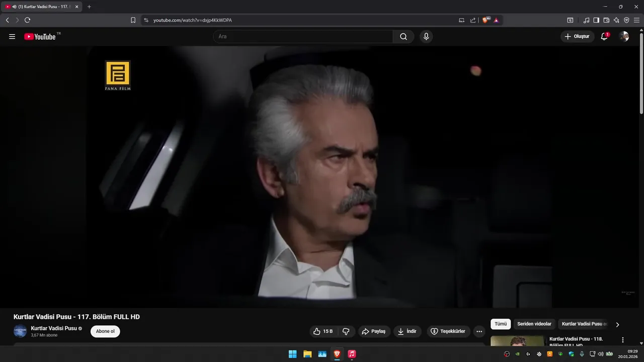Start voice search with microphone icon
The width and height of the screenshot is (644, 362).
tap(426, 37)
